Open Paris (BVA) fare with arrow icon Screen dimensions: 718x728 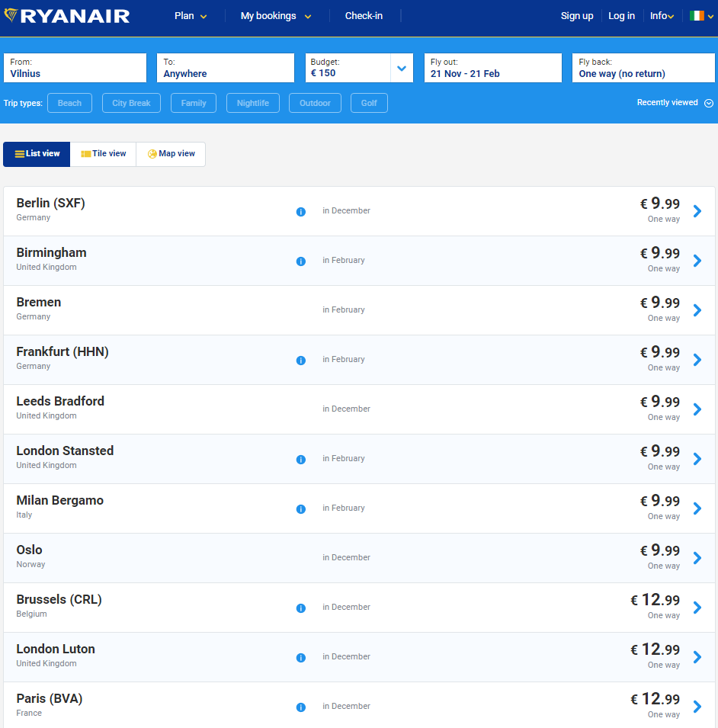click(x=697, y=707)
